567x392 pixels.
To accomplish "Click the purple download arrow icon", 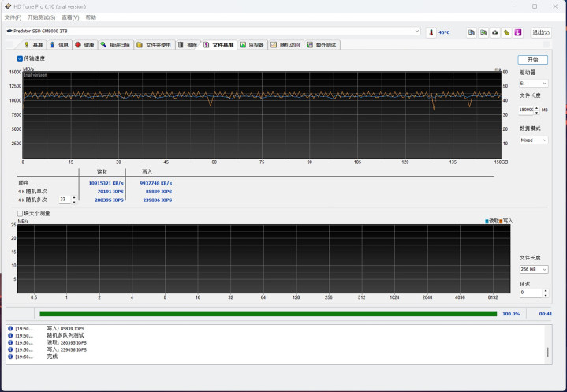I will (x=518, y=32).
